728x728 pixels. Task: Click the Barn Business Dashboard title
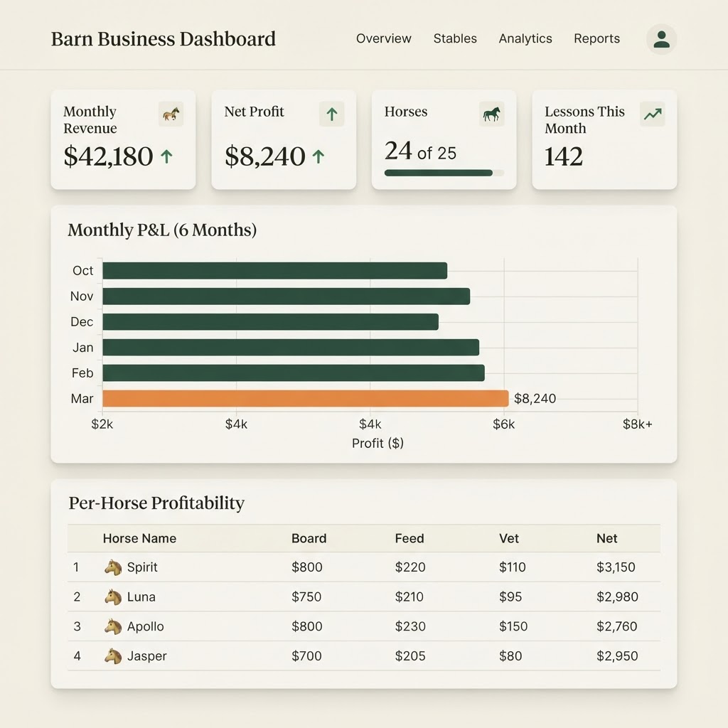tap(164, 39)
